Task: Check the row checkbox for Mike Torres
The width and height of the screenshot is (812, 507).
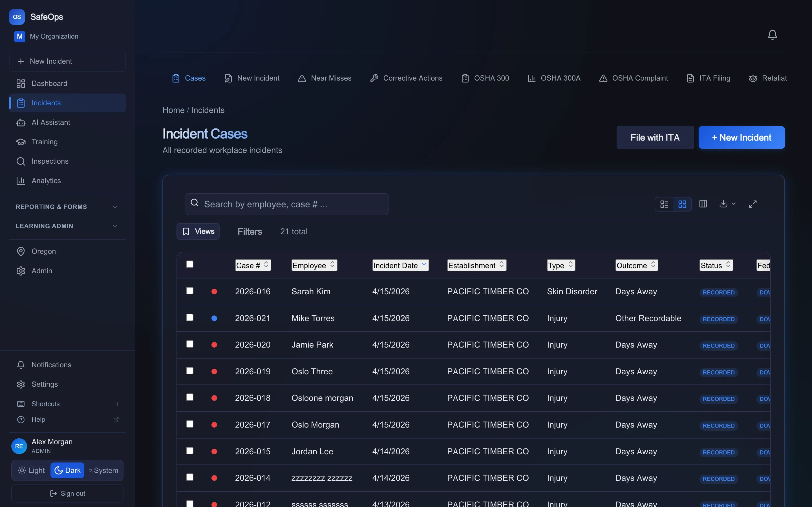Action: pos(190,317)
